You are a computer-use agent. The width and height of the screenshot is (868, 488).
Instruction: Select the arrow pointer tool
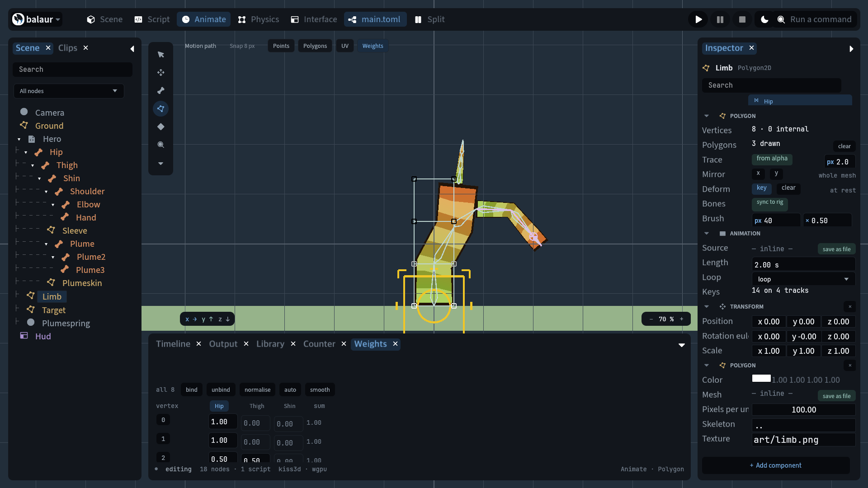click(160, 55)
